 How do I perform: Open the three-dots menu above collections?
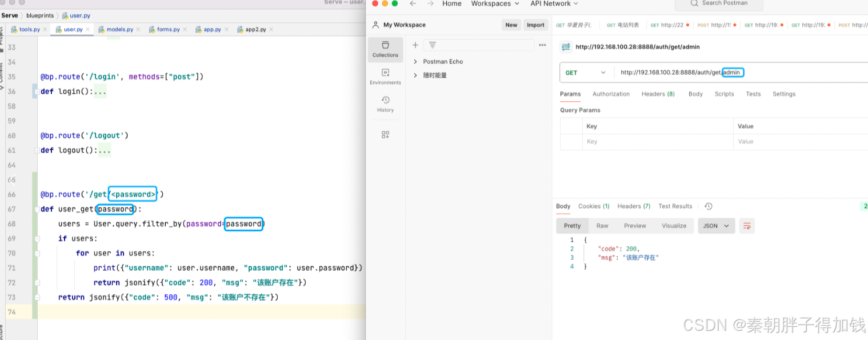[x=542, y=45]
